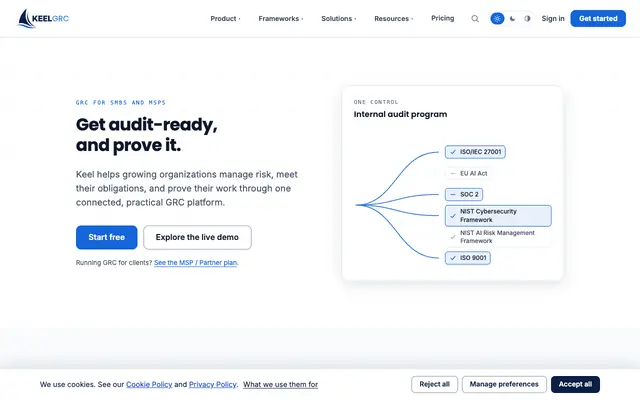Click the Internal audit program heading
This screenshot has width=640, height=400.
(400, 114)
